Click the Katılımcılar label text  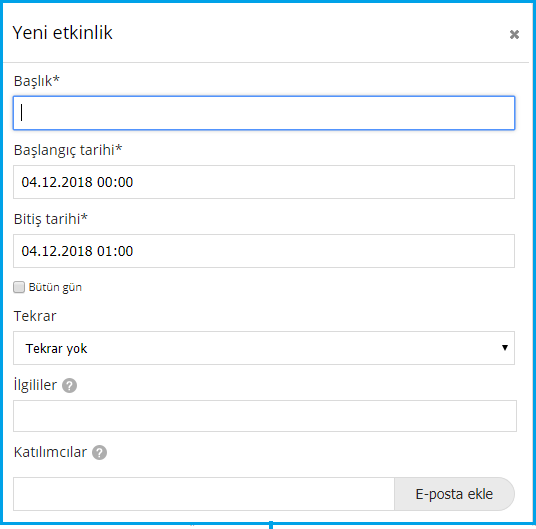(x=50, y=452)
